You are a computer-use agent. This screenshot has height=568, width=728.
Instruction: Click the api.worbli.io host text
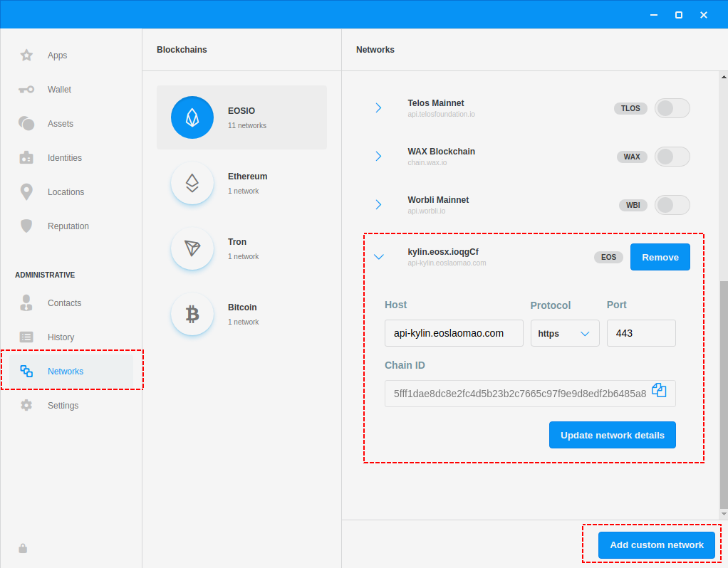426,211
